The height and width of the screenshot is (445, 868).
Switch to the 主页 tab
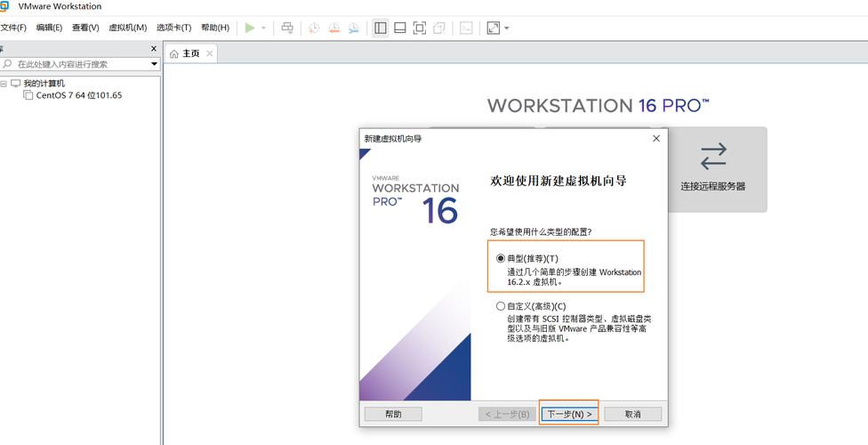190,53
